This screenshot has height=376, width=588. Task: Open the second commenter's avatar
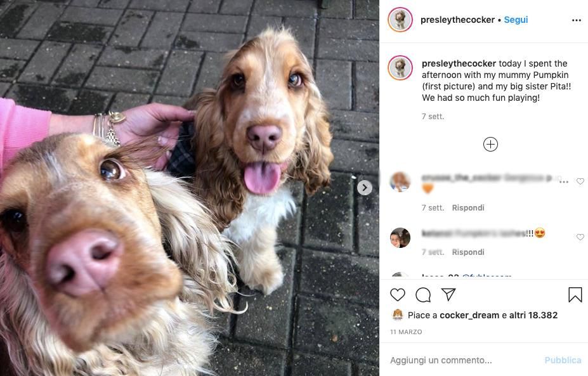click(400, 238)
